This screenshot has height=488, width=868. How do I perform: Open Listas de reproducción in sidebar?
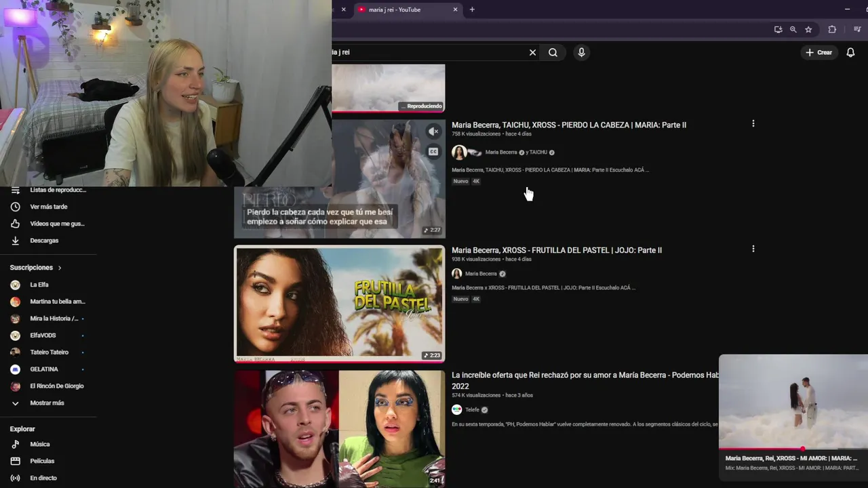[48, 190]
